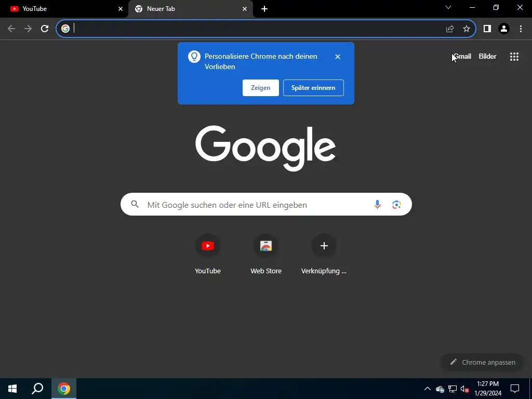Open the muted volume tray icon
The width and height of the screenshot is (532, 399).
465,389
